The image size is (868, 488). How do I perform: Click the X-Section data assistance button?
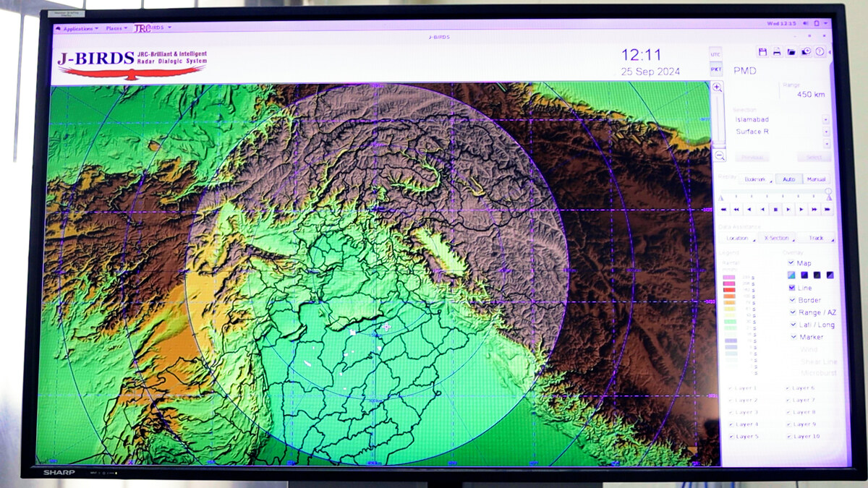(776, 238)
